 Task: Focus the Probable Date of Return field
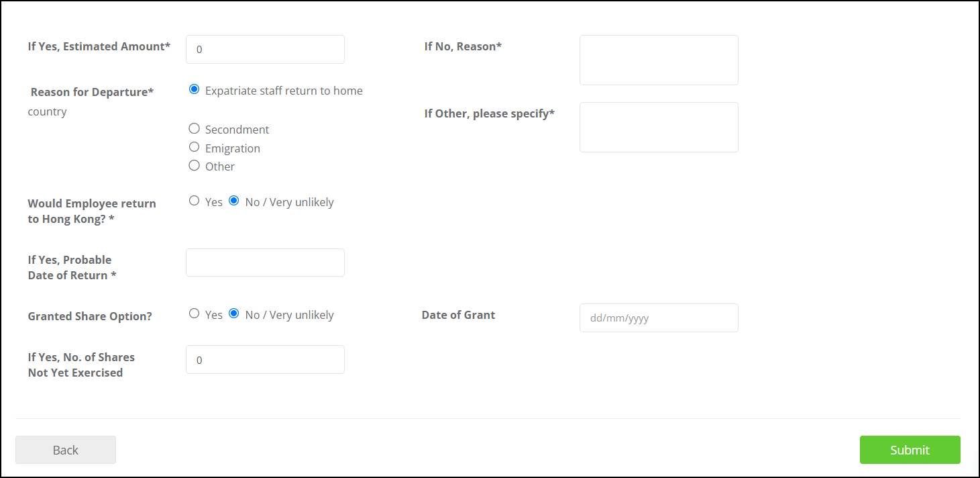pos(265,262)
